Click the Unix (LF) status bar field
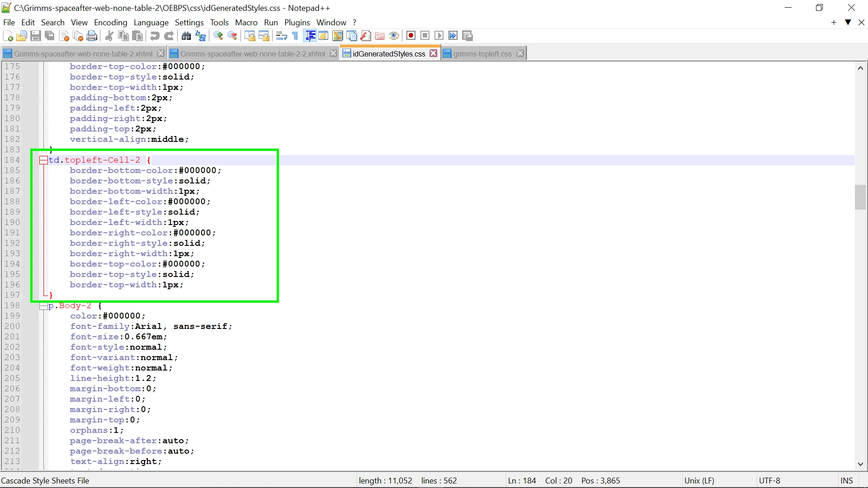The image size is (868, 488). pos(699,480)
